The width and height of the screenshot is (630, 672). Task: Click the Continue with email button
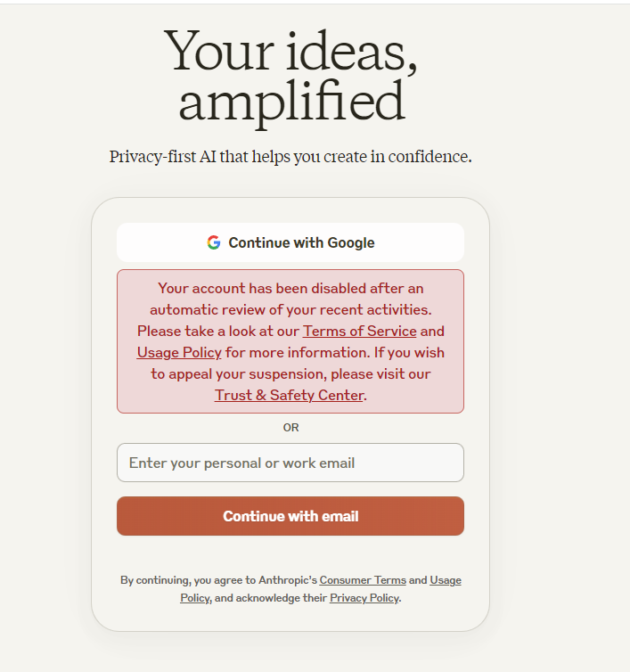[290, 516]
